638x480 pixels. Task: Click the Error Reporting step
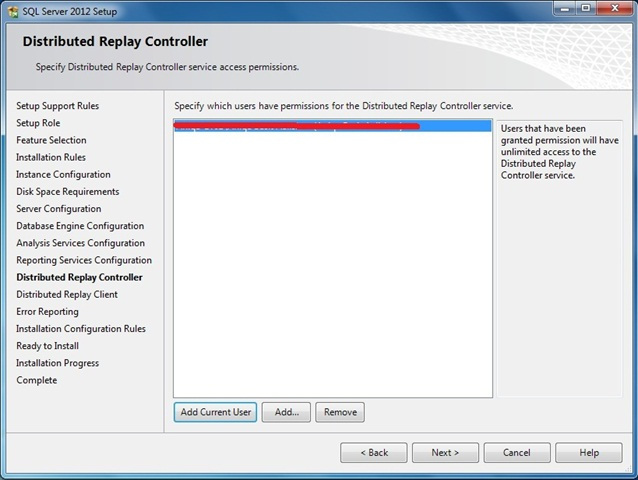coord(48,311)
